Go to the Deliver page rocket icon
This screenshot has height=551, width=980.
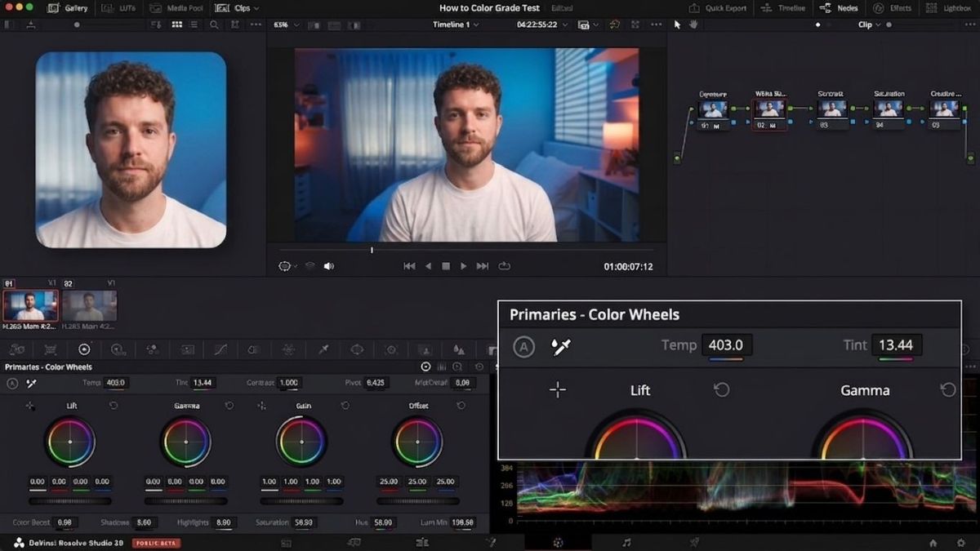point(694,542)
